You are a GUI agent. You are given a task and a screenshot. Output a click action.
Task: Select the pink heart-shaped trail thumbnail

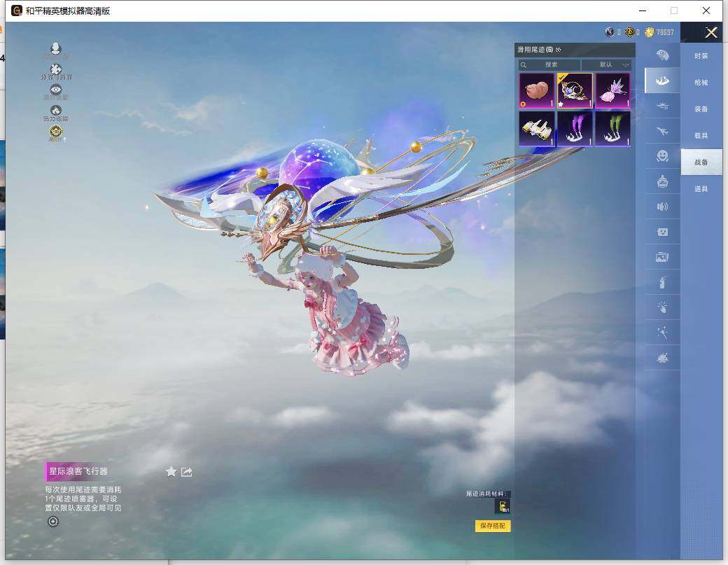(537, 90)
